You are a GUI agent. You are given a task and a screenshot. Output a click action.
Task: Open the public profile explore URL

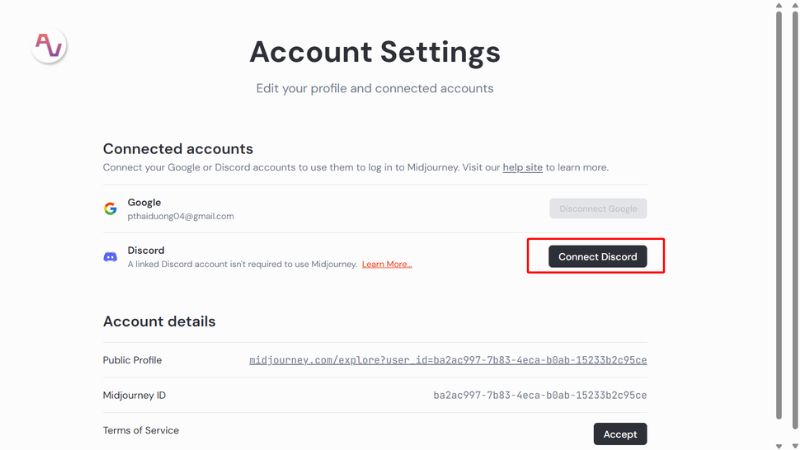tap(448, 360)
